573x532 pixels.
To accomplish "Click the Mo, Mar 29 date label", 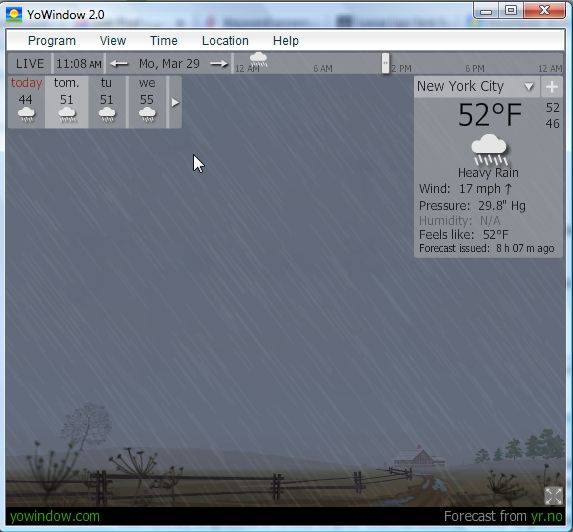I will (x=169, y=64).
